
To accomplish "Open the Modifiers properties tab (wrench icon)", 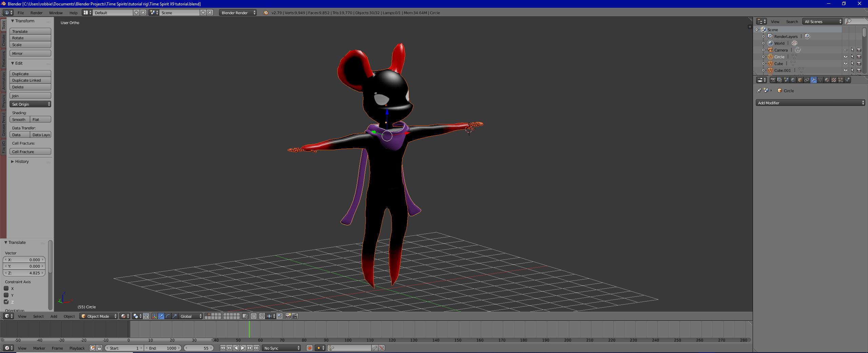I will tap(813, 80).
